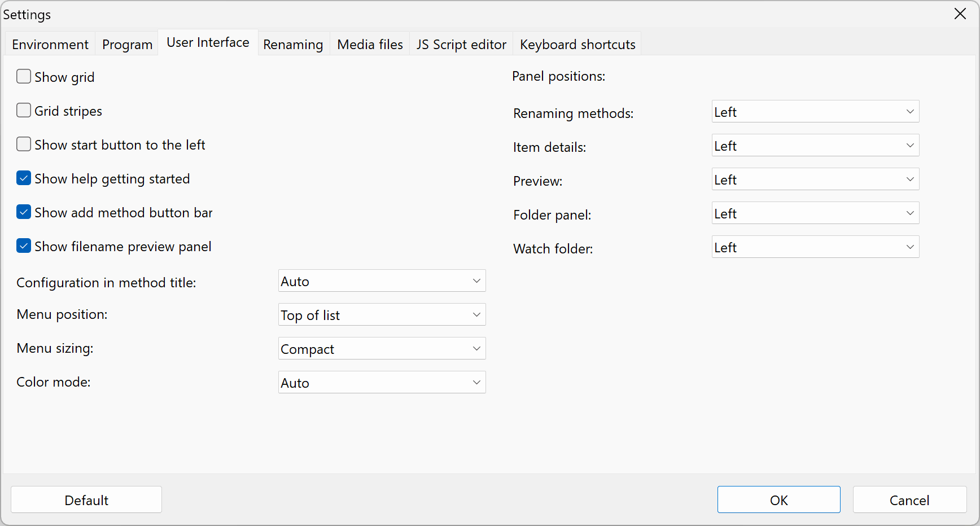The image size is (980, 526).
Task: Switch to the Program tab
Action: (127, 44)
